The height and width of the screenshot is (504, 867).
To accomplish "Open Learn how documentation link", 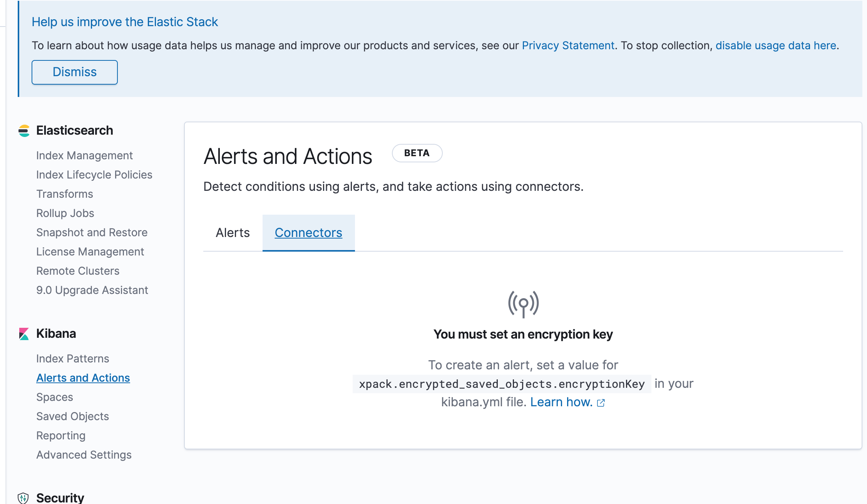I will tap(561, 402).
